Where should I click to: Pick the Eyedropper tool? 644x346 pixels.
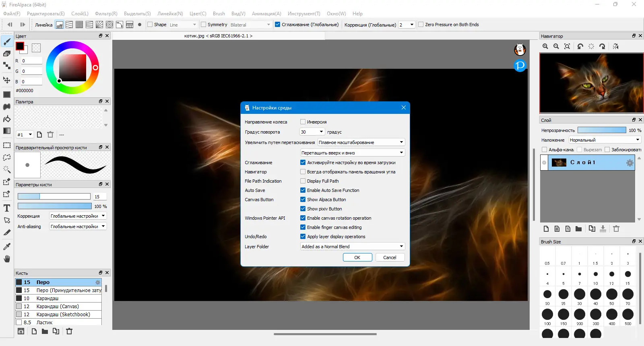pos(7,246)
